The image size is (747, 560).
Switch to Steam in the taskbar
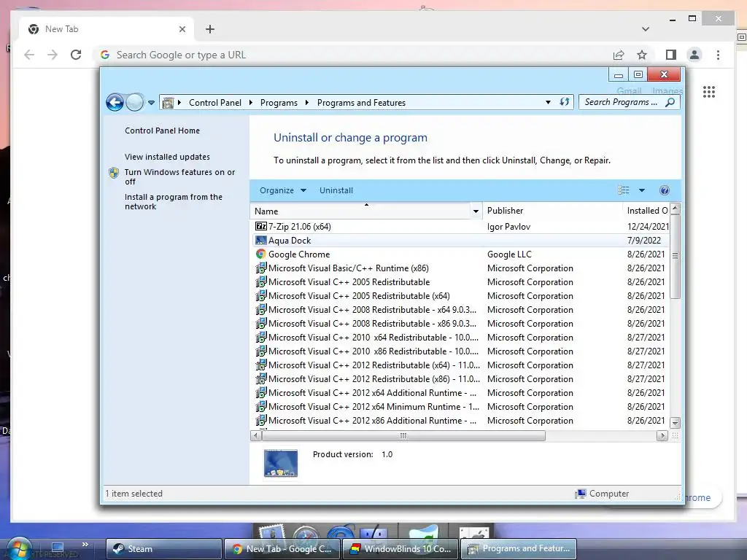164,548
